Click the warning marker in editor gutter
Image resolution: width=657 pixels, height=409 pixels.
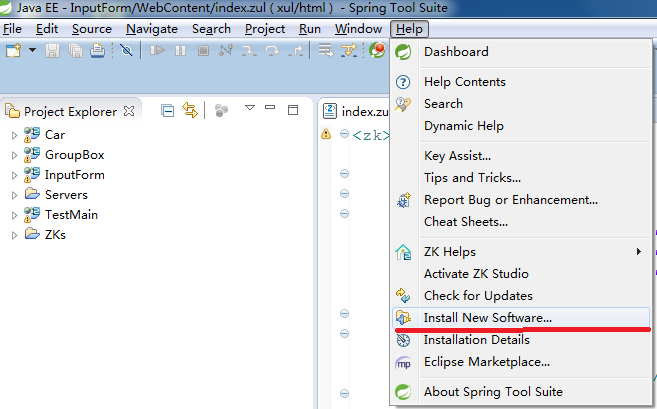(x=326, y=134)
